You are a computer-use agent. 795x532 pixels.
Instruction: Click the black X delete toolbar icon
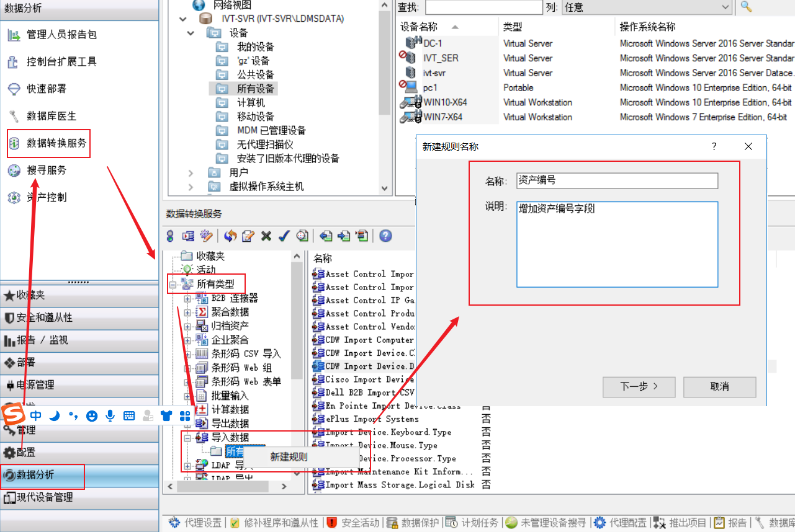coord(266,236)
